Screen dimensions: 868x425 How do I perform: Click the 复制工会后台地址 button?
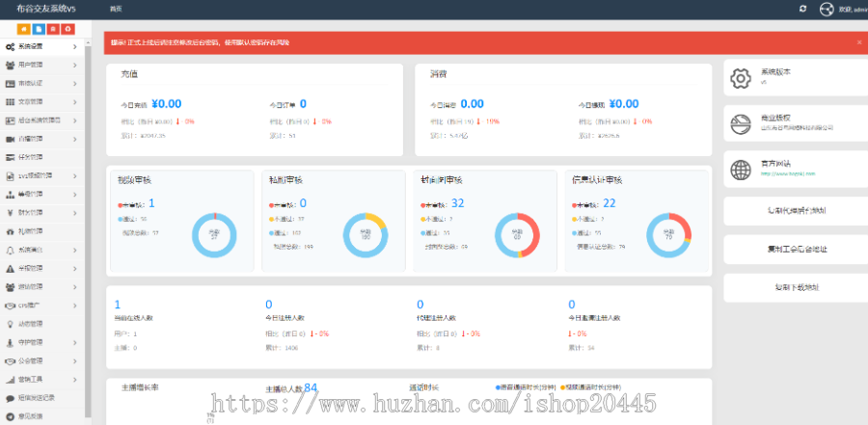coord(798,250)
